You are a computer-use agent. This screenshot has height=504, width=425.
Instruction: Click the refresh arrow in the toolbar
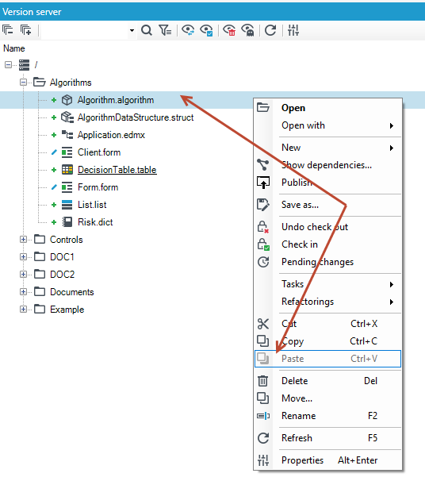(270, 30)
